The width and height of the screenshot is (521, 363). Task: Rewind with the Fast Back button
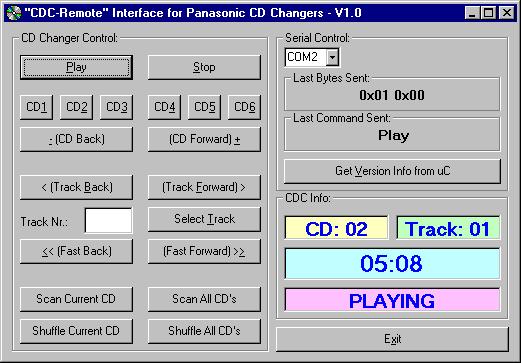76,251
